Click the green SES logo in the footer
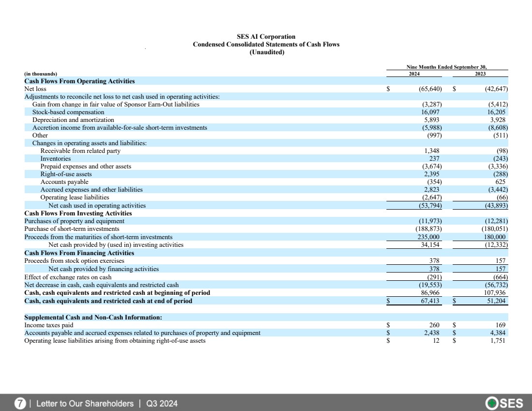 pos(504,403)
